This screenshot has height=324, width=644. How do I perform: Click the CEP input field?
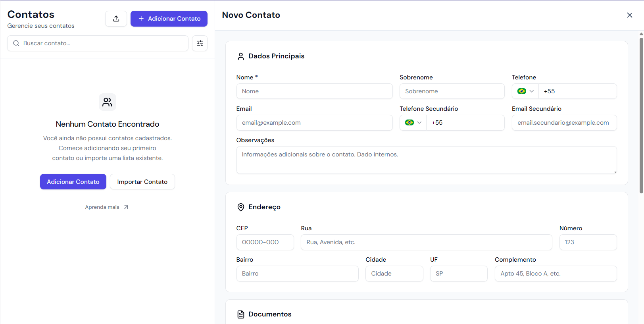[265, 242]
